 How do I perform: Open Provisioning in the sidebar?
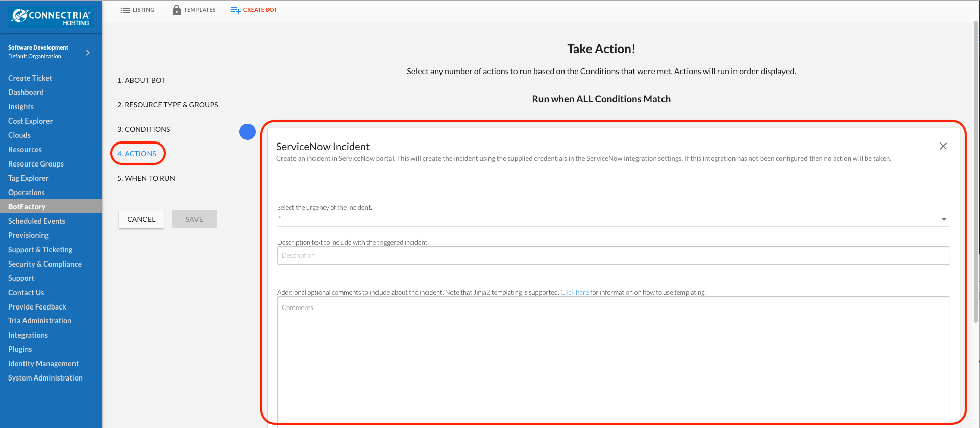coord(29,235)
